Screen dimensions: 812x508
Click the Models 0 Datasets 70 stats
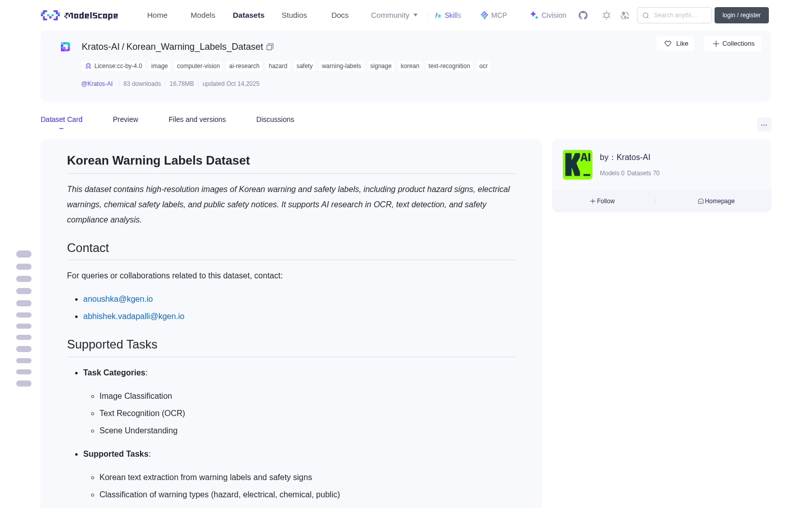629,173
